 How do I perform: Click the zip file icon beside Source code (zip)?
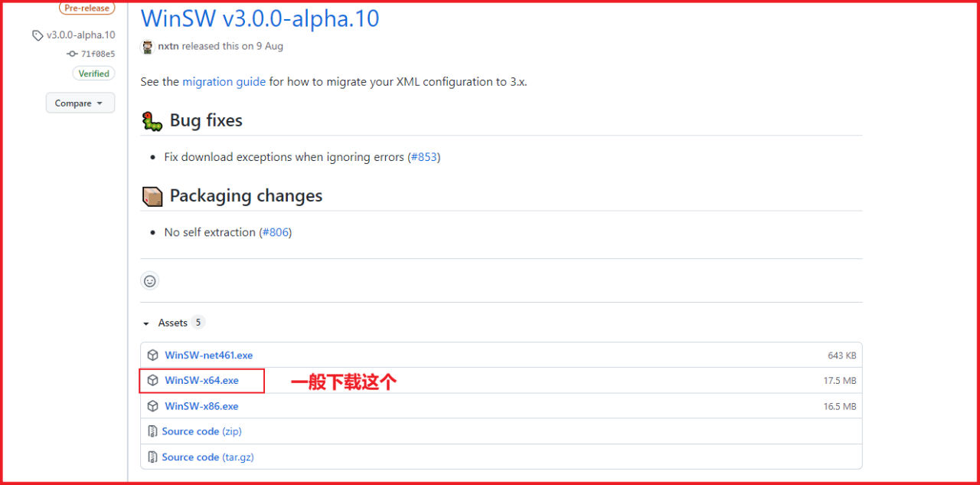[153, 431]
